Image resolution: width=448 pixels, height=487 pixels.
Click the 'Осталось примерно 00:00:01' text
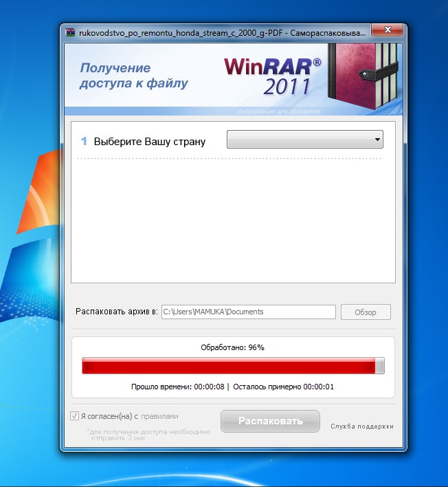283,387
